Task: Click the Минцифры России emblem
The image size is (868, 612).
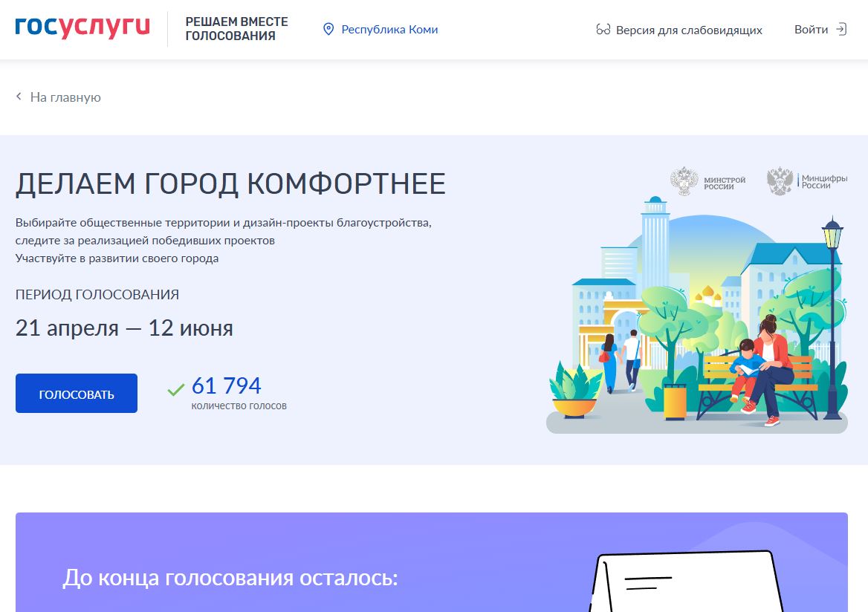Action: (780, 181)
